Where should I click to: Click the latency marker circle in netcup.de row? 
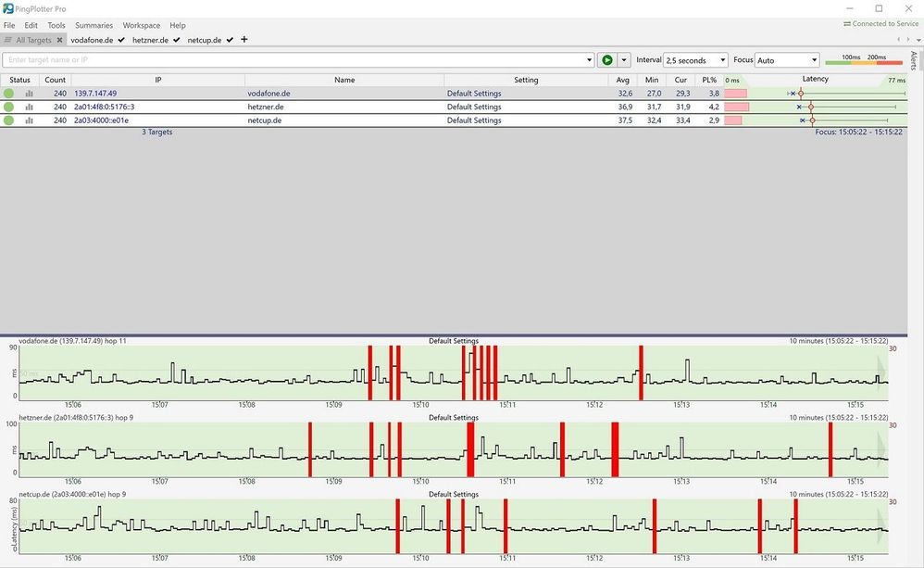(813, 120)
